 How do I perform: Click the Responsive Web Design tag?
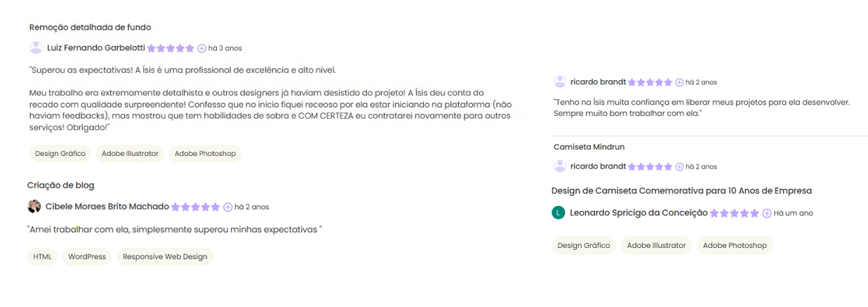pyautogui.click(x=165, y=256)
